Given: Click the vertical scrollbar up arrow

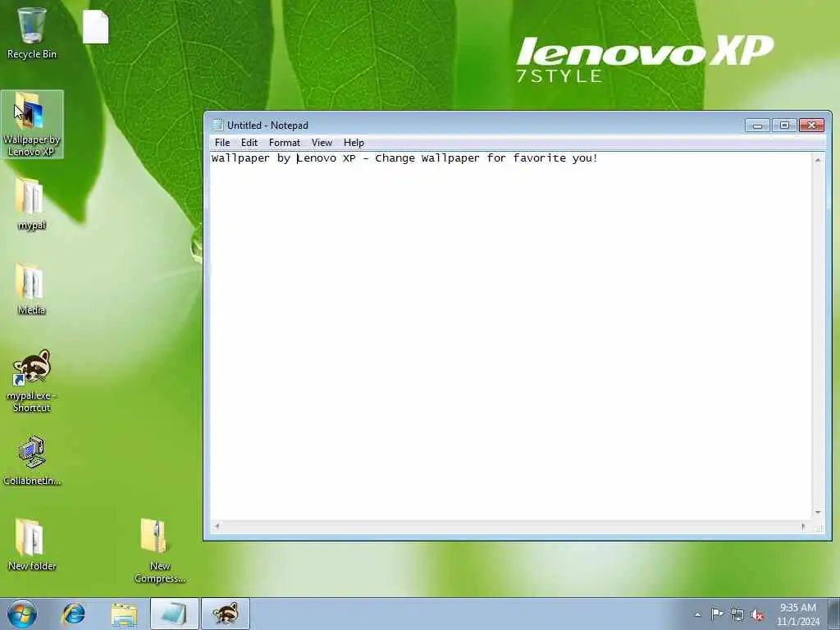Looking at the screenshot, I should pos(818,160).
